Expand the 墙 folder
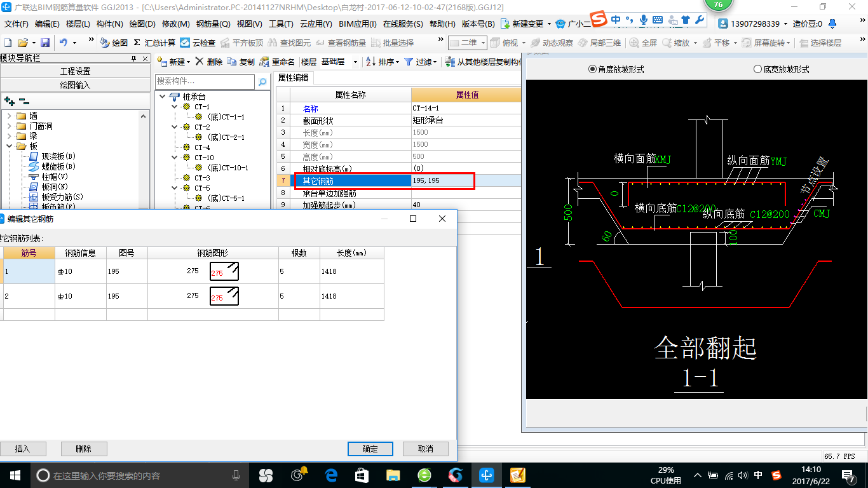This screenshot has height=488, width=868. point(9,116)
